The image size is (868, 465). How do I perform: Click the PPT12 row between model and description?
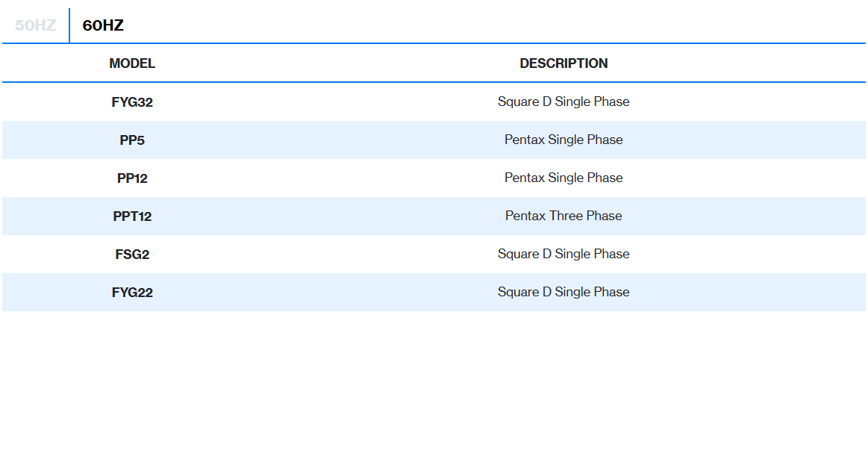321,216
